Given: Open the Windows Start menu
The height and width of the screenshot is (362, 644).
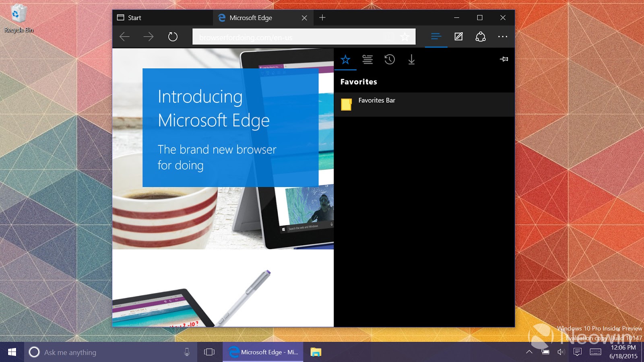Looking at the screenshot, I should [x=12, y=352].
